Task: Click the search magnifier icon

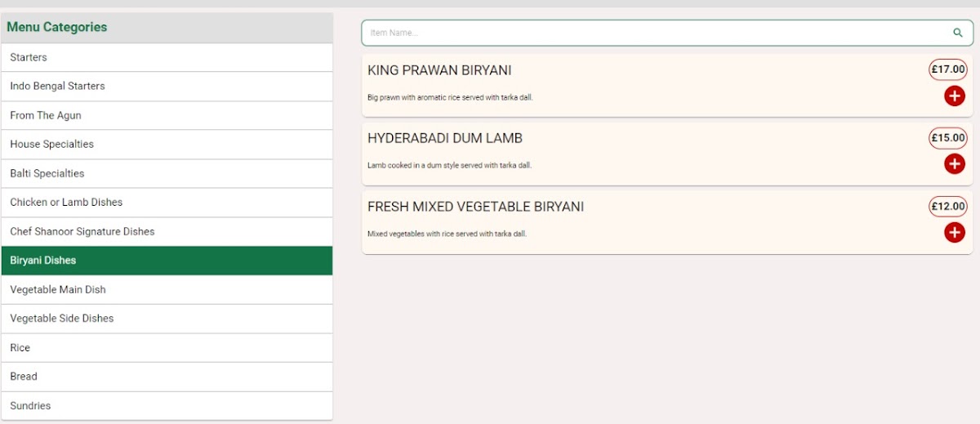Action: 957,33
